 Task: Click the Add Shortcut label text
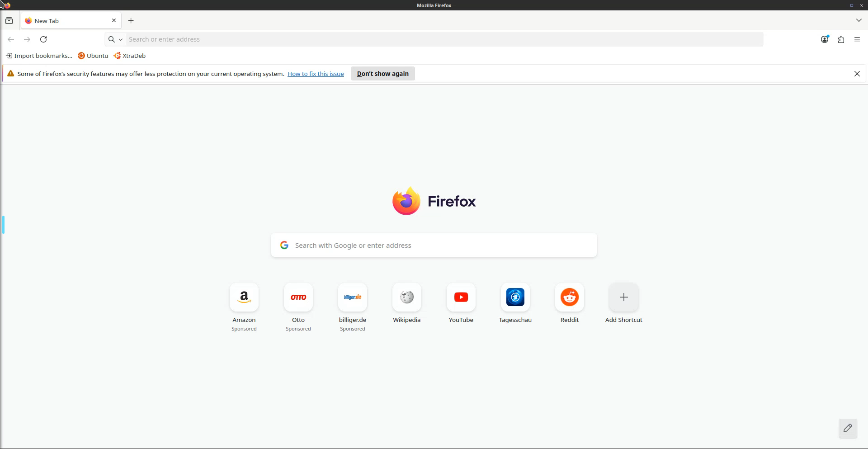coord(624,320)
